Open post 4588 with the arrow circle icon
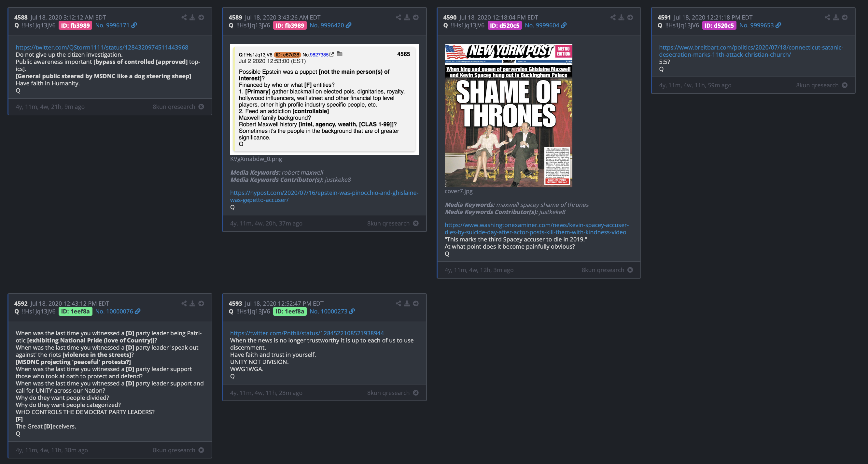 click(x=201, y=17)
